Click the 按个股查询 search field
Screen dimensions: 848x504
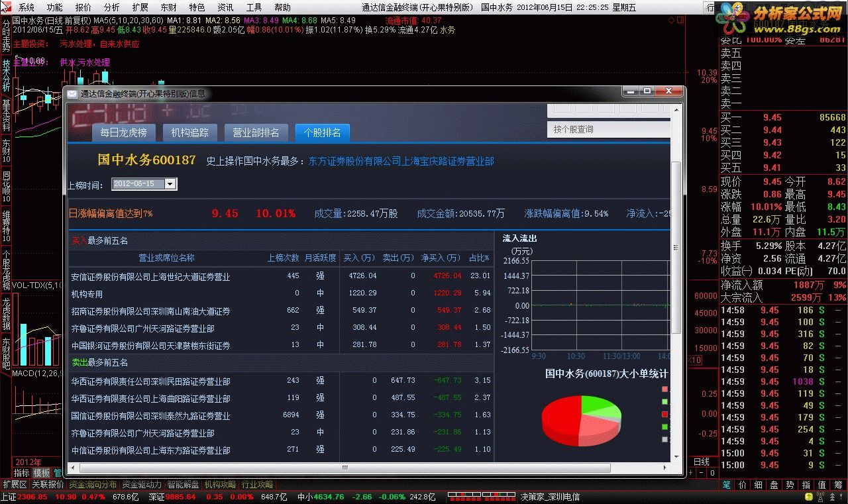[609, 129]
